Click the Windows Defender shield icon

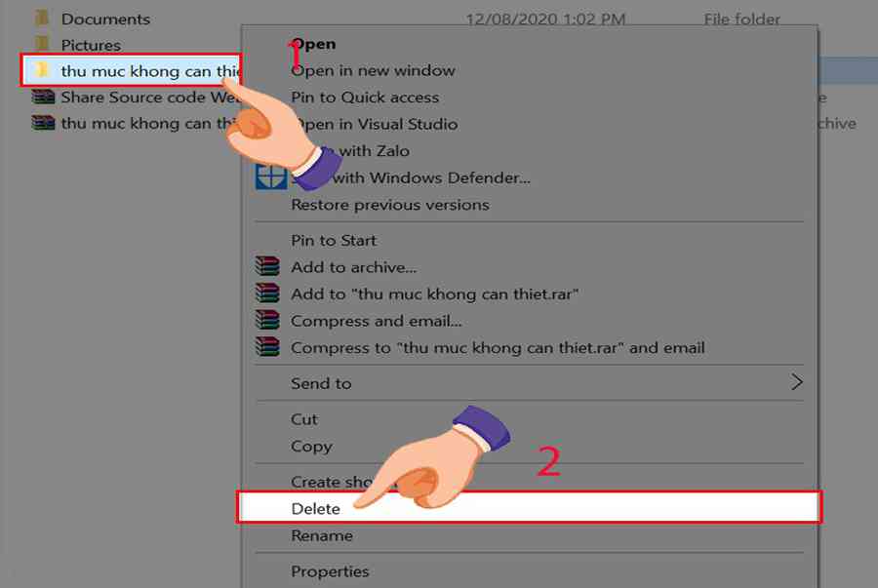269,176
